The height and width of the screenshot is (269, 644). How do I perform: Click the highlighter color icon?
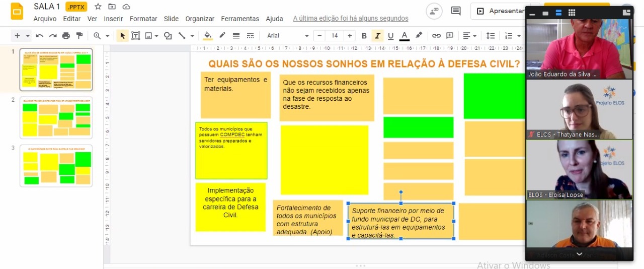419,36
